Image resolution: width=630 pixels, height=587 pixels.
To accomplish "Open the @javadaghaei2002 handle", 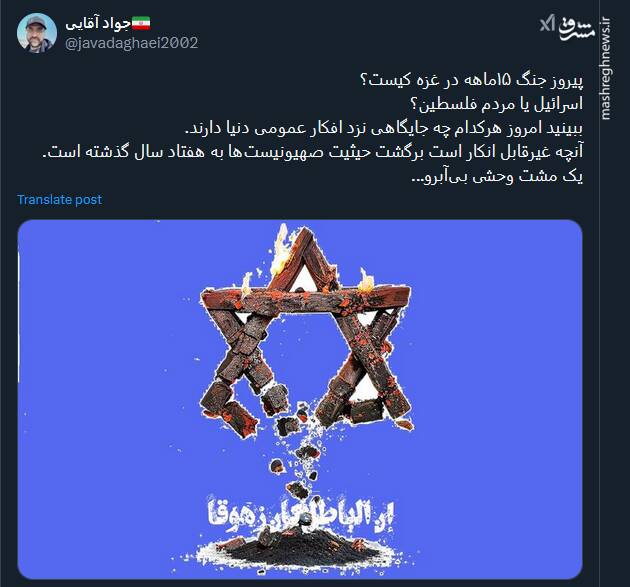I will (x=131, y=43).
